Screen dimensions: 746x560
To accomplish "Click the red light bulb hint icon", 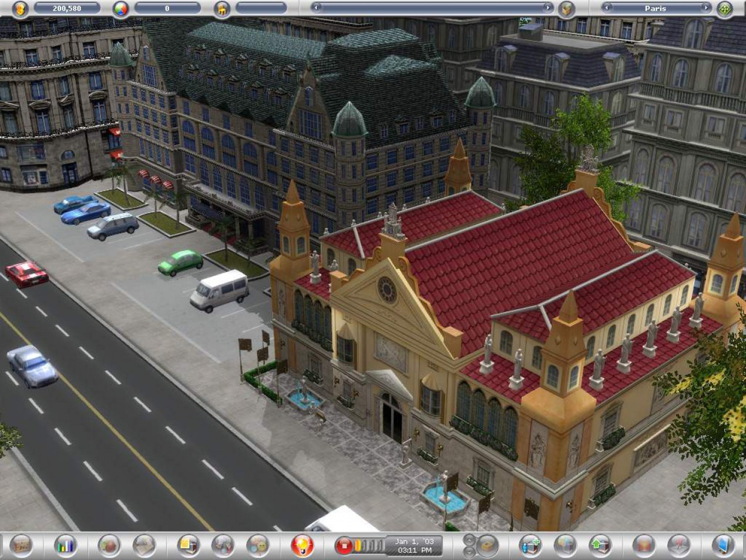I will click(302, 546).
